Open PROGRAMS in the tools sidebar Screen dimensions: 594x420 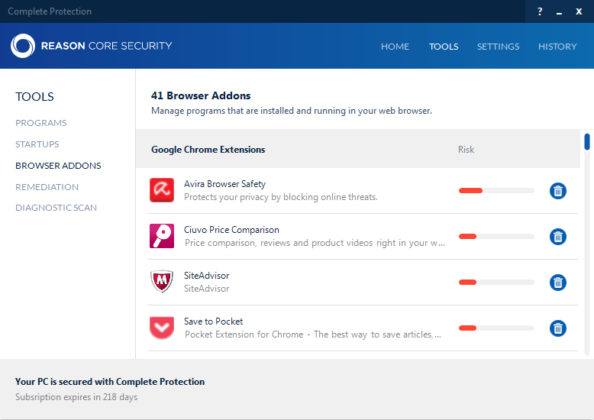(41, 123)
